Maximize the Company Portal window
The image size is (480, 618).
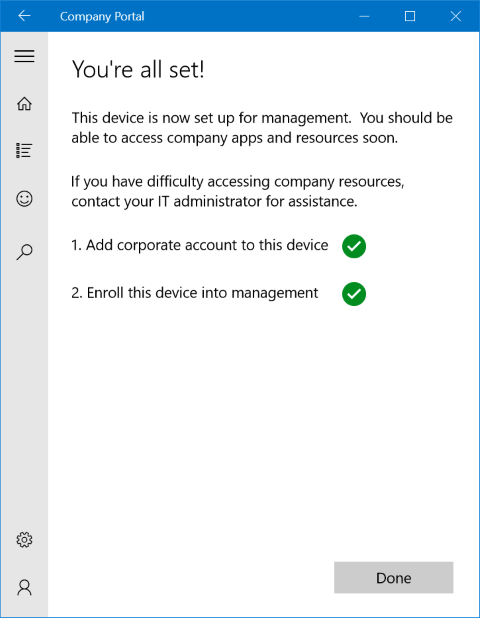tap(410, 16)
